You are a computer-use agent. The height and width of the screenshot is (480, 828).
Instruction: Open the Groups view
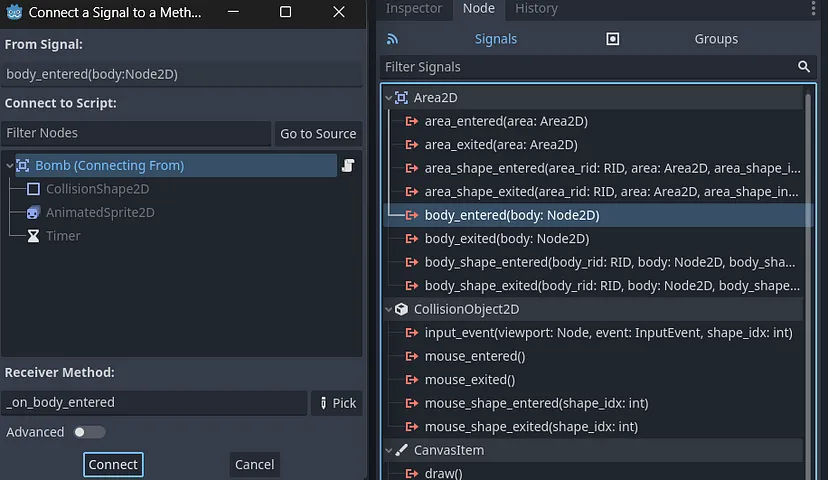(716, 39)
